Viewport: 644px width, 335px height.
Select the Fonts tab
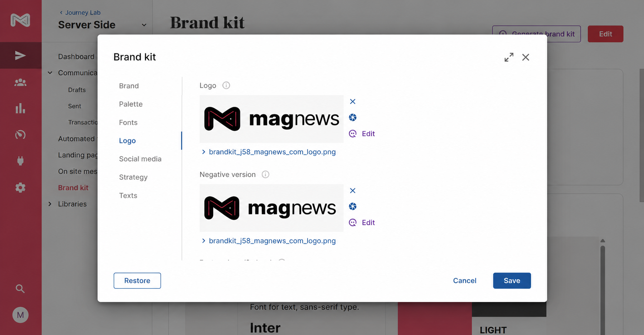pos(128,122)
